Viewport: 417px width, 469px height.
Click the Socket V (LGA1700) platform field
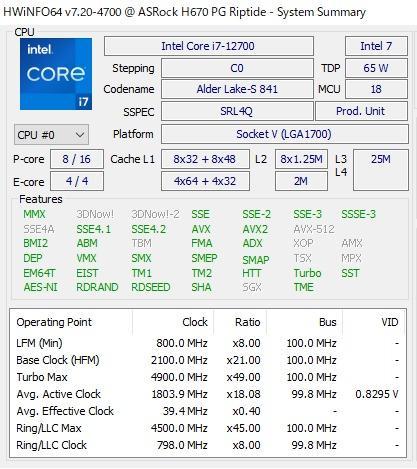click(x=285, y=134)
